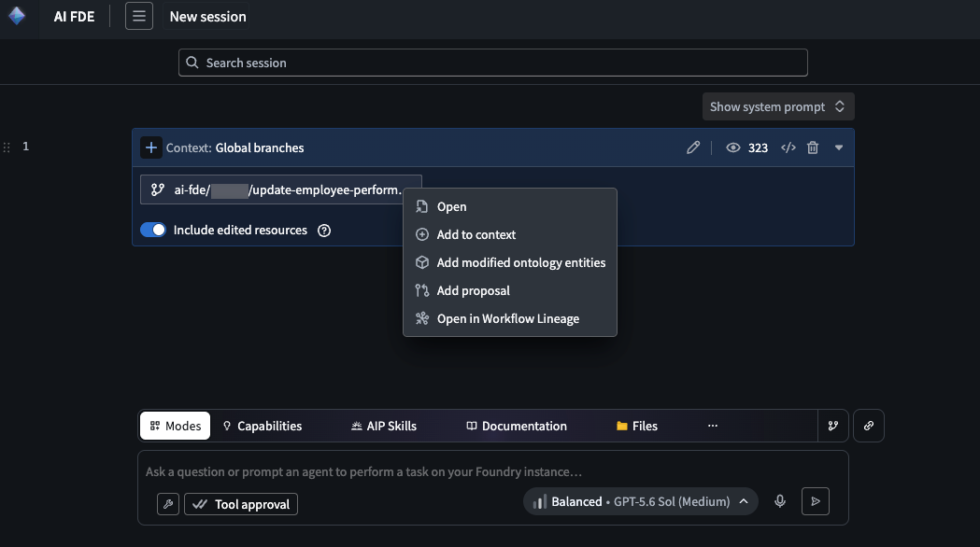Toggle the eye icon showing 323
Viewport: 980px width, 547px height.
click(732, 148)
